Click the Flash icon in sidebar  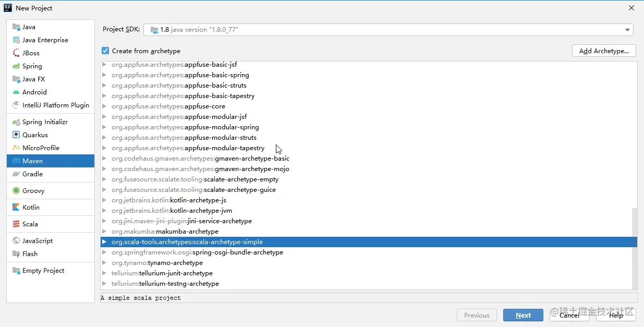16,254
